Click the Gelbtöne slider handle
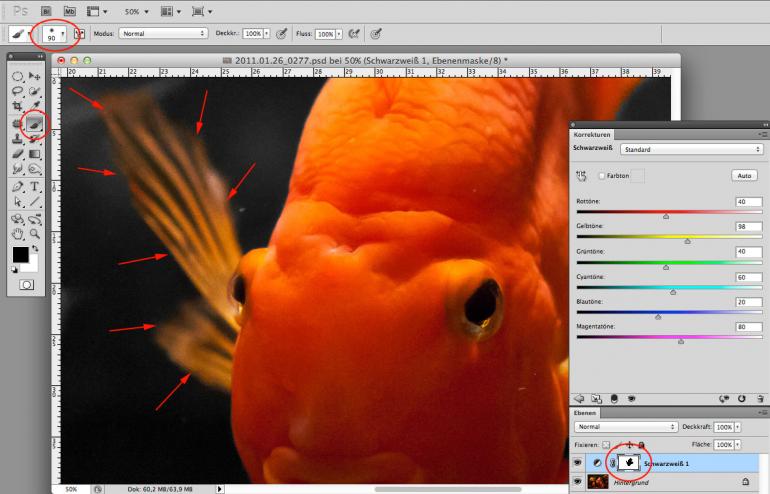Screen dimensions: 770x494 click(x=688, y=241)
